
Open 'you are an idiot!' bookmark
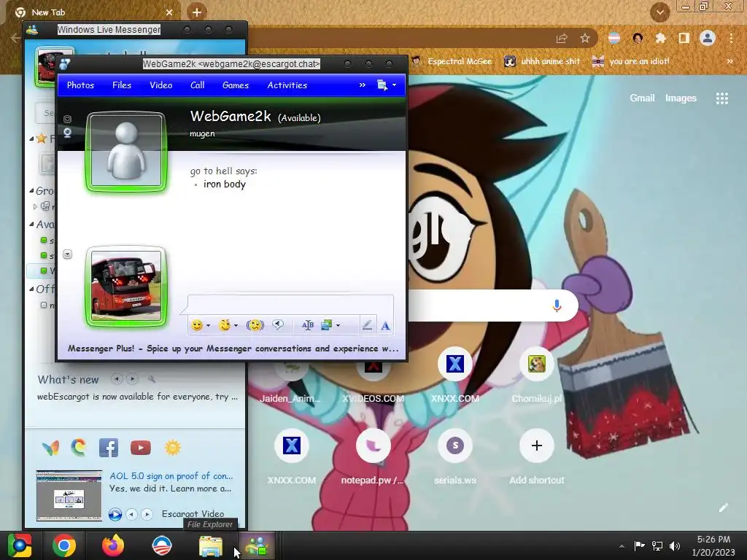coord(631,61)
